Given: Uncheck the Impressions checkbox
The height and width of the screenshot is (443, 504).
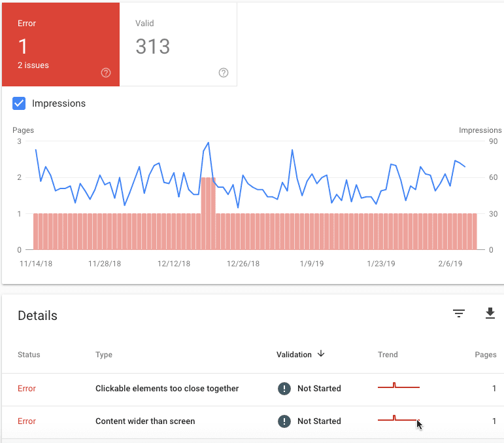Looking at the screenshot, I should [19, 103].
